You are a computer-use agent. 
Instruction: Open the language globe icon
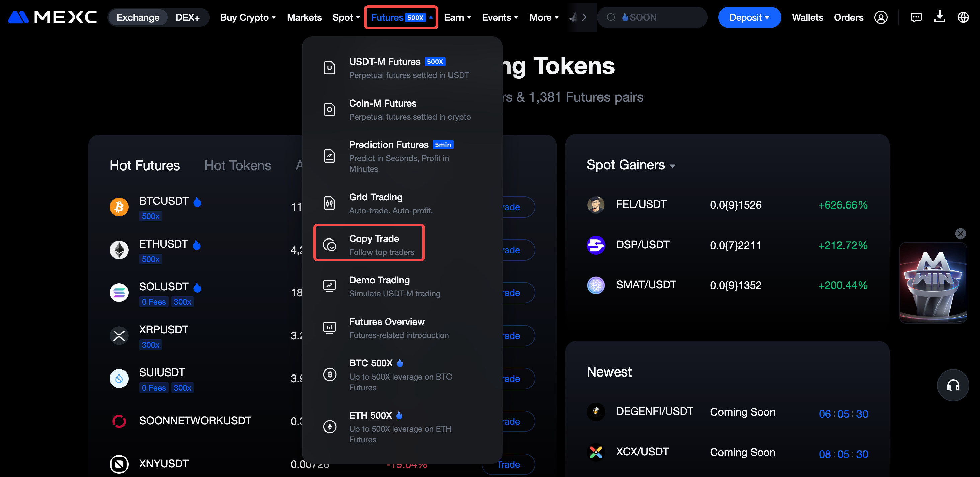tap(963, 17)
